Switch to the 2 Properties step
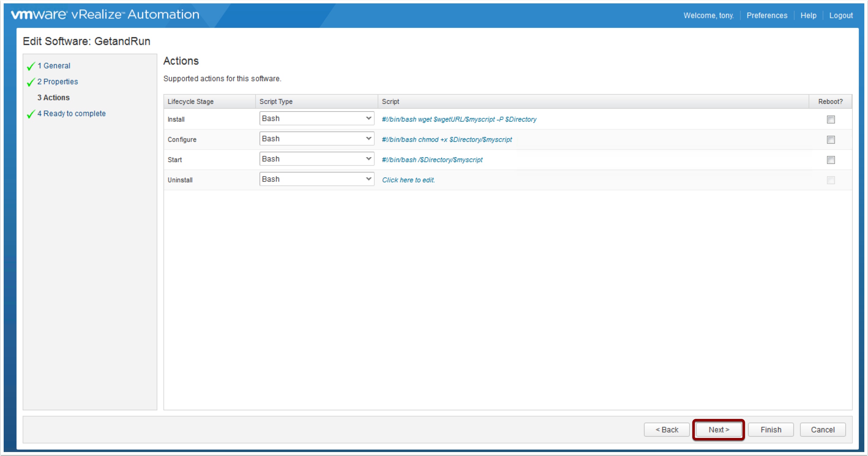The image size is (868, 456). point(58,82)
